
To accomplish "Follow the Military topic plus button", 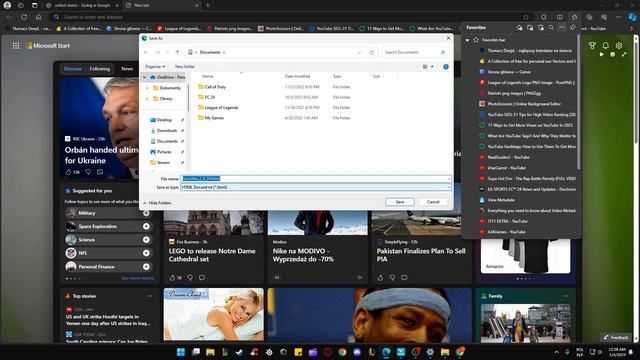I will coord(146,213).
